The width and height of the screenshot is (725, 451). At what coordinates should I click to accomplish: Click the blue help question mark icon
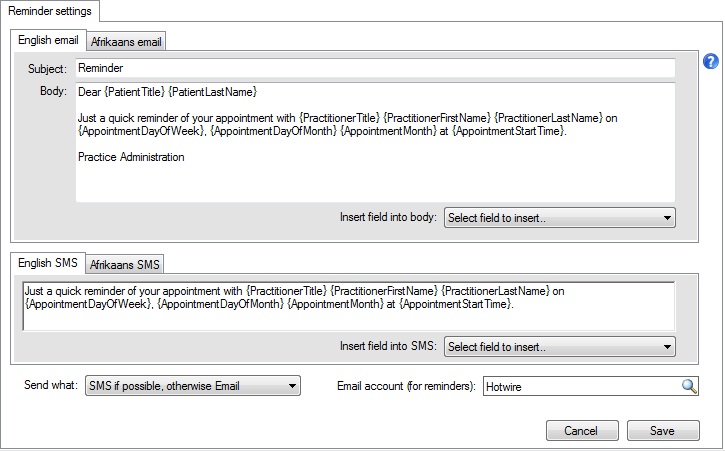point(711,61)
